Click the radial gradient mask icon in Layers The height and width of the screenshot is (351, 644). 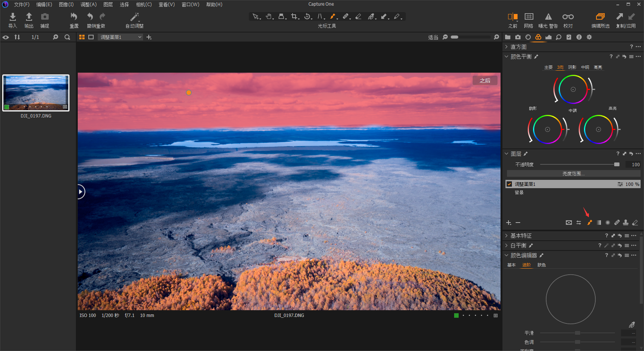(608, 223)
